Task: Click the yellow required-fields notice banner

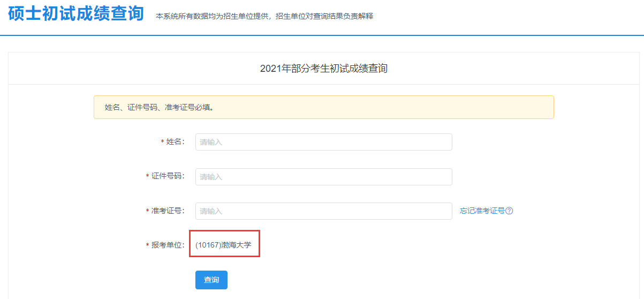Action: click(323, 107)
